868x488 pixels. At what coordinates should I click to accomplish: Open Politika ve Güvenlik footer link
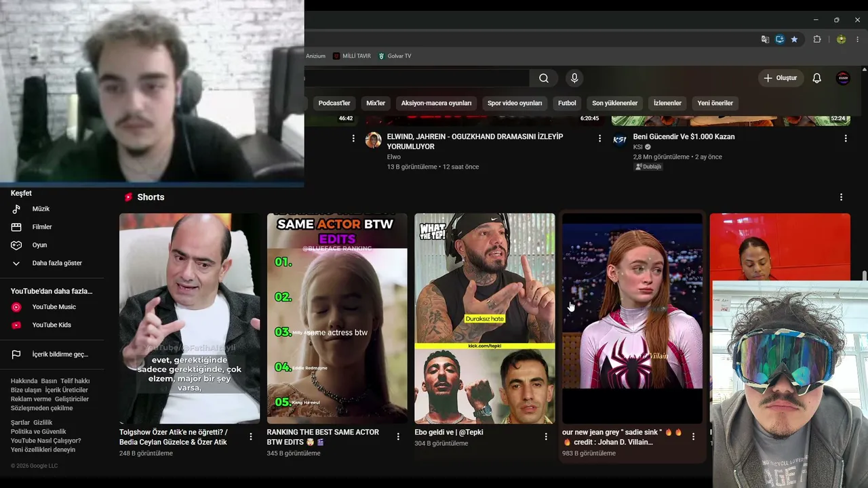[x=39, y=432]
